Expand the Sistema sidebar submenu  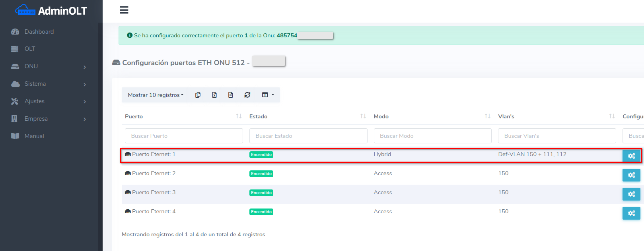point(49,84)
